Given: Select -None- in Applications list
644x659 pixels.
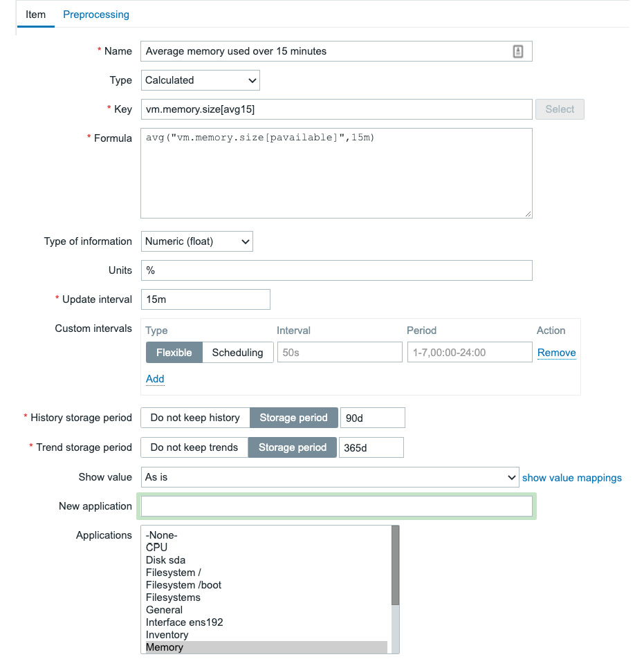Looking at the screenshot, I should [266, 535].
